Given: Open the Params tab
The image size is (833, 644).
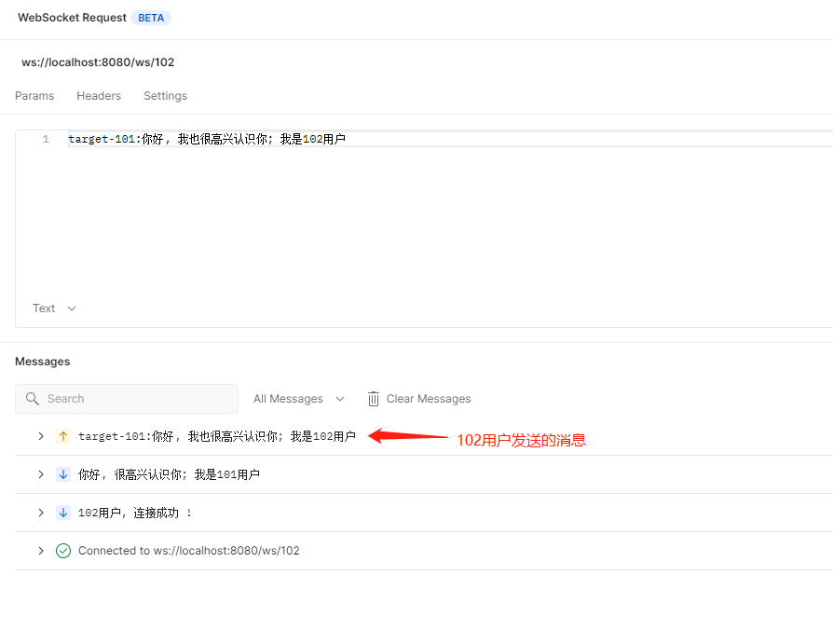Looking at the screenshot, I should pos(34,95).
